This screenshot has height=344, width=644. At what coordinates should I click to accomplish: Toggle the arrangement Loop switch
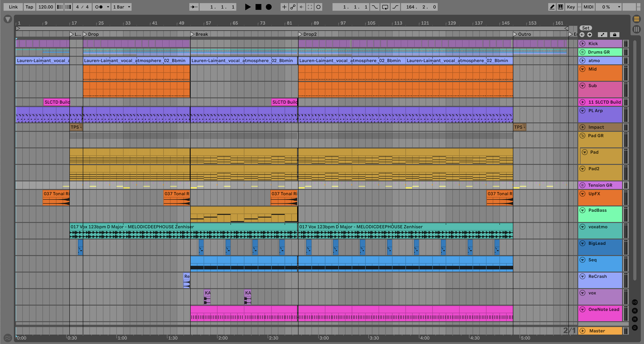point(385,7)
